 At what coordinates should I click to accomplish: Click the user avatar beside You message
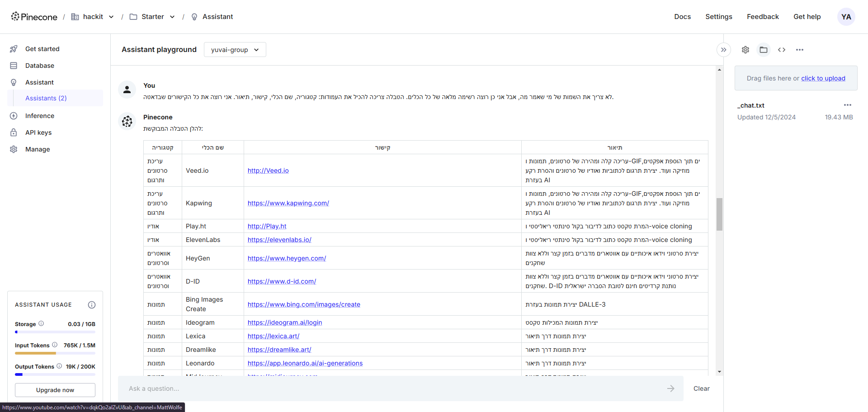[127, 90]
